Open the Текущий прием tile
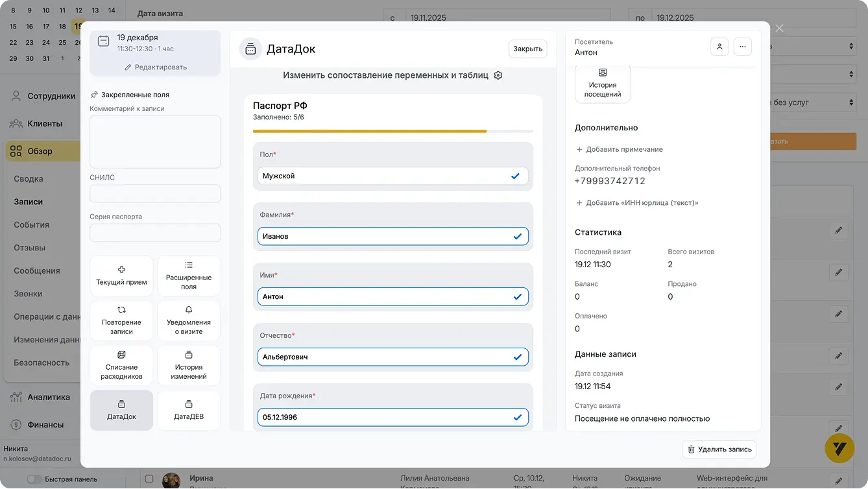The image size is (868, 489). [121, 276]
